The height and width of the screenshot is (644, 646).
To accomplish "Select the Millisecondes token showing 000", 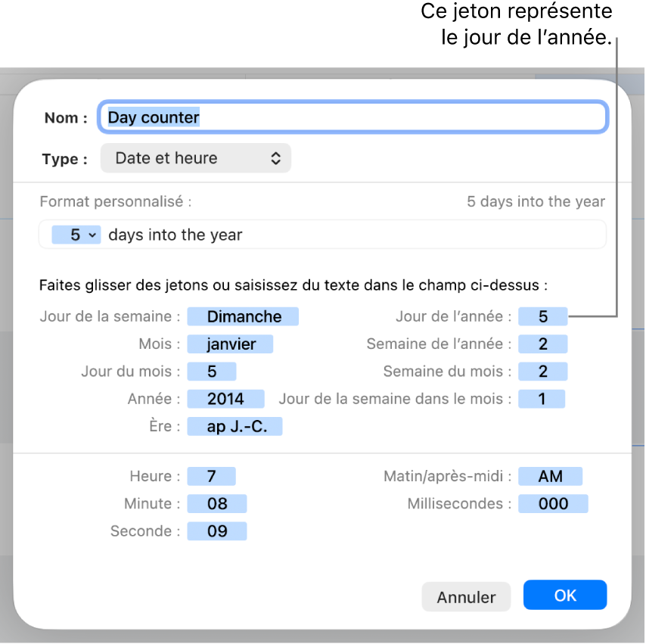I will click(x=553, y=503).
